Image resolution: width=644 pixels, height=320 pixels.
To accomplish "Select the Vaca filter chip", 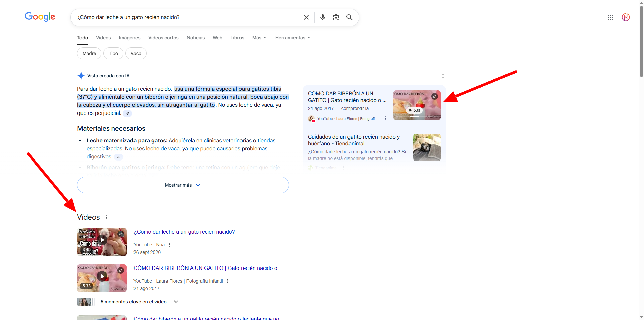I will [x=136, y=53].
